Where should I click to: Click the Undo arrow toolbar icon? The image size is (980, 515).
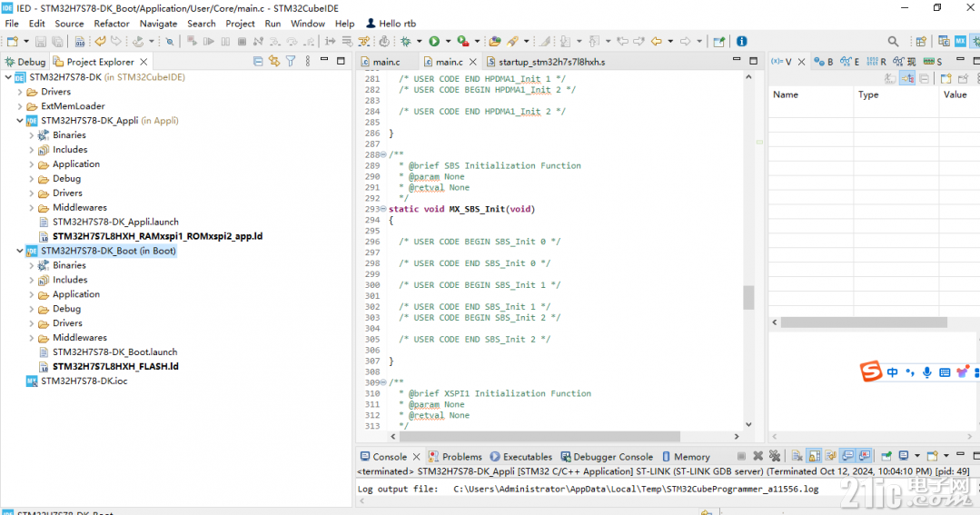[100, 41]
